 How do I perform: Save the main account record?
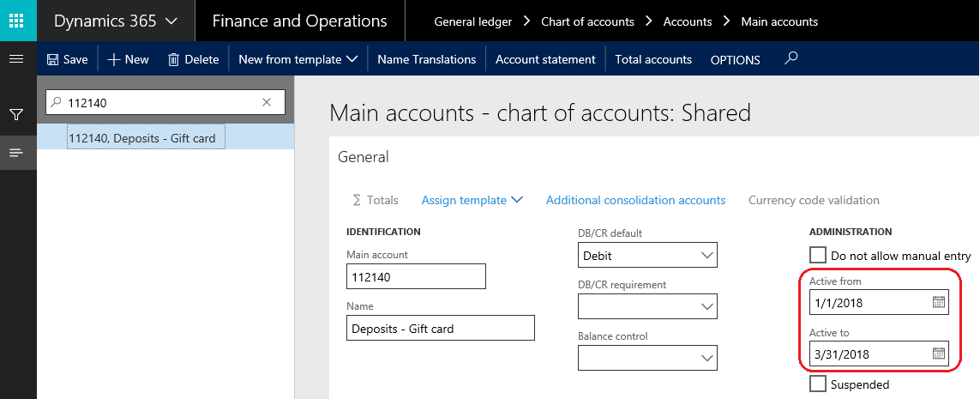[68, 59]
